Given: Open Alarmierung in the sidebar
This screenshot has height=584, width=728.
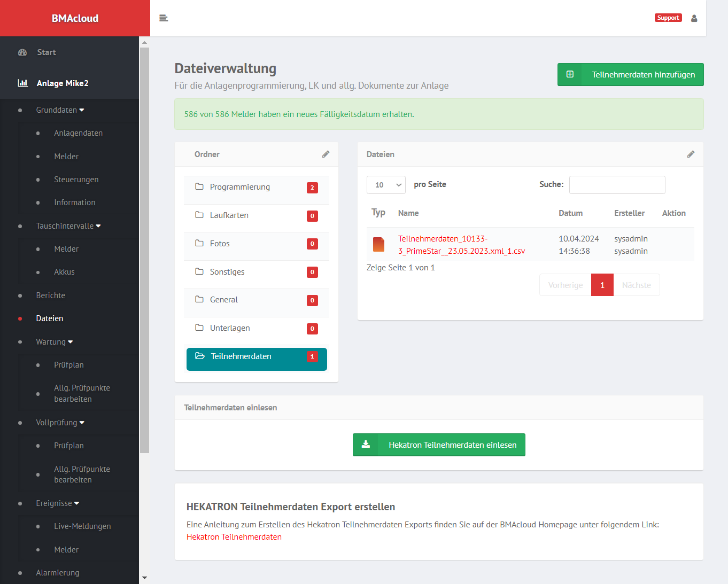Looking at the screenshot, I should tap(58, 573).
